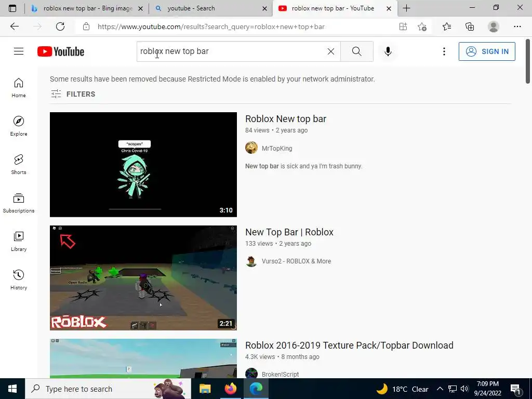Open the volume control in system tray
The image size is (532, 399).
(465, 389)
